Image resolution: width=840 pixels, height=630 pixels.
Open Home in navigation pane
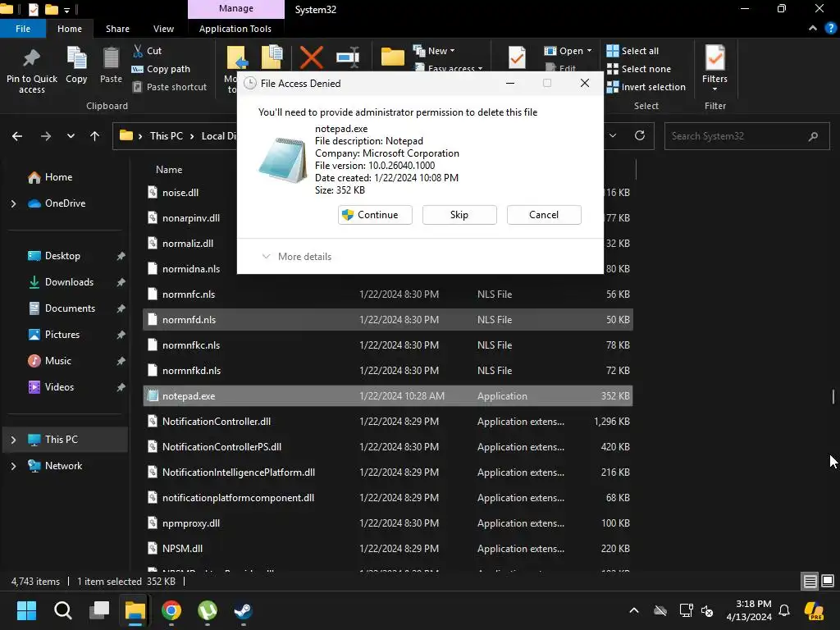click(x=51, y=177)
